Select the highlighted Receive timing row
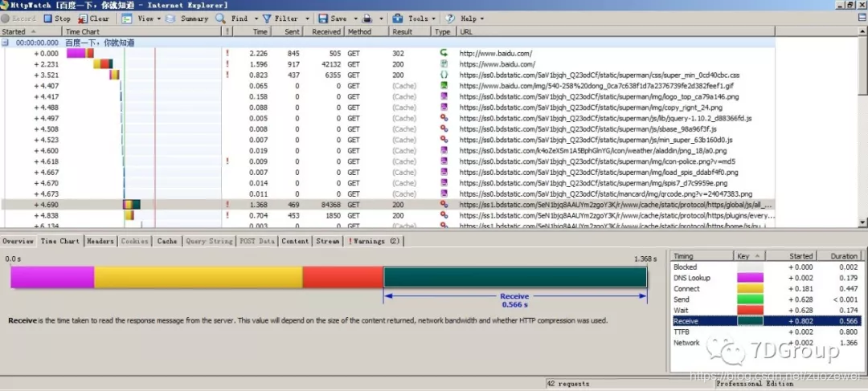Screen dimensions: 868x391 pos(766,321)
